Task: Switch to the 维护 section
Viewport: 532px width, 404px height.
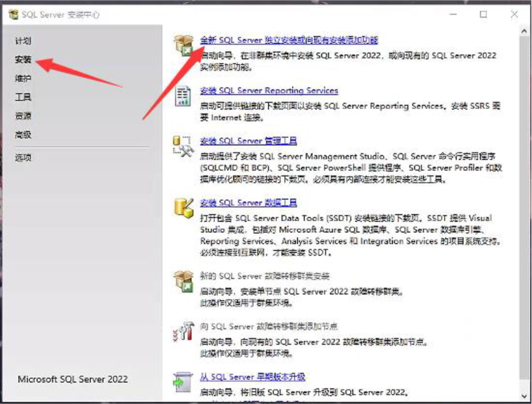Action: [x=23, y=79]
